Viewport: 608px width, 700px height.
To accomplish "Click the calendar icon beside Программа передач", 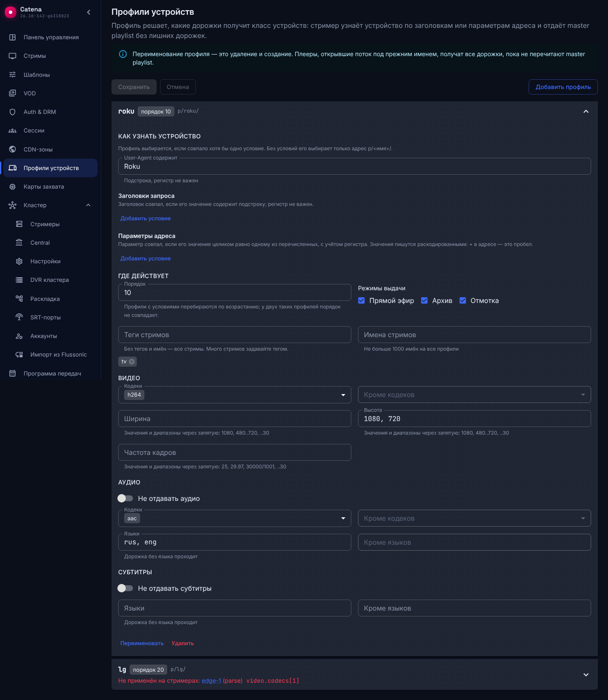I will tap(13, 373).
